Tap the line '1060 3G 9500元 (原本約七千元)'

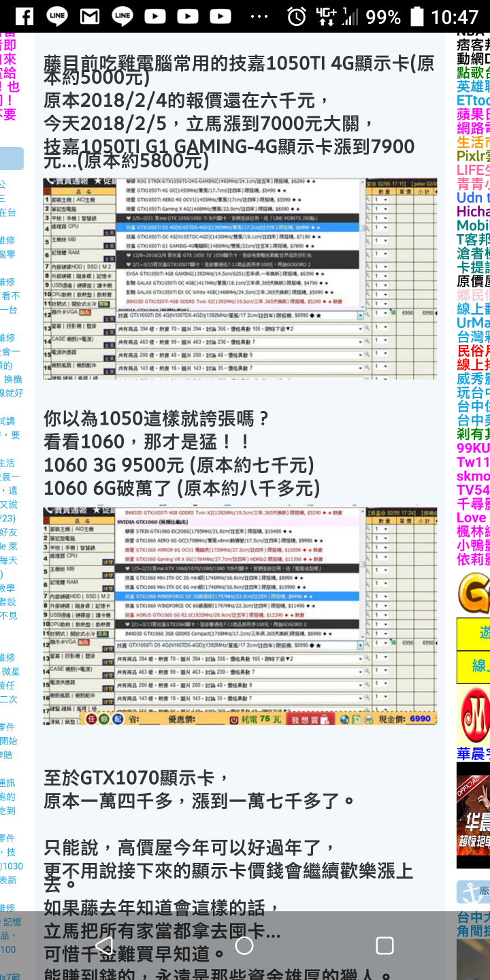point(179,465)
